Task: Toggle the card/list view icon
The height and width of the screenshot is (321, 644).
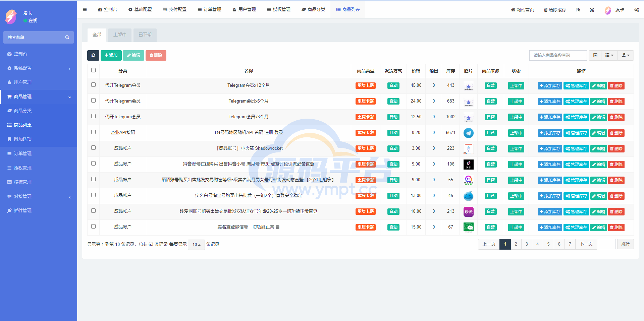Action: (595, 55)
